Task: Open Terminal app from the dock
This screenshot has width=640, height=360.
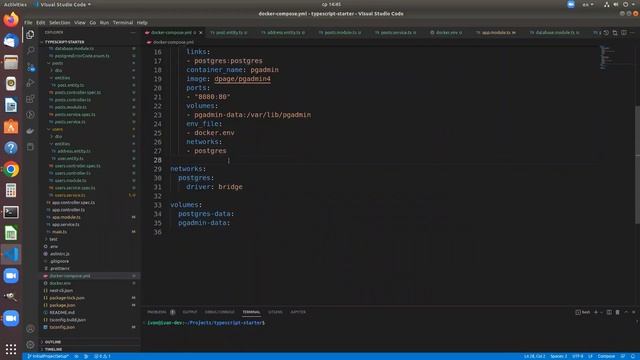Action: tap(11, 212)
